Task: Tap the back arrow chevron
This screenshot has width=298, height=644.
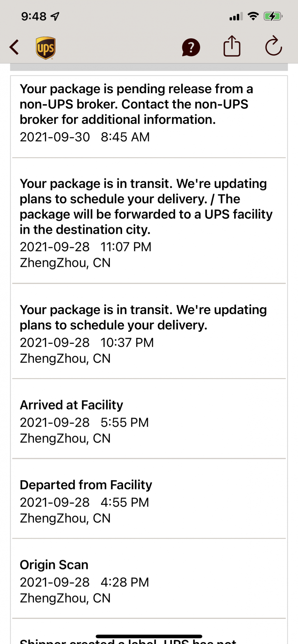Action: pyautogui.click(x=14, y=47)
